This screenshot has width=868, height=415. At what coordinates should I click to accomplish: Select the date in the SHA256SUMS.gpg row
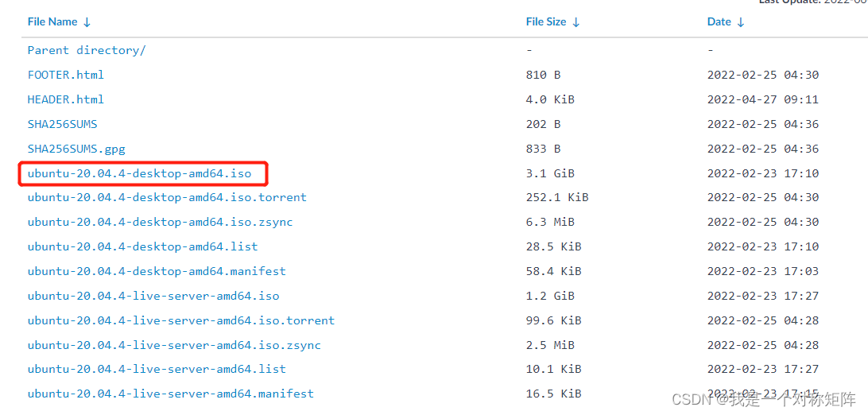coord(763,149)
